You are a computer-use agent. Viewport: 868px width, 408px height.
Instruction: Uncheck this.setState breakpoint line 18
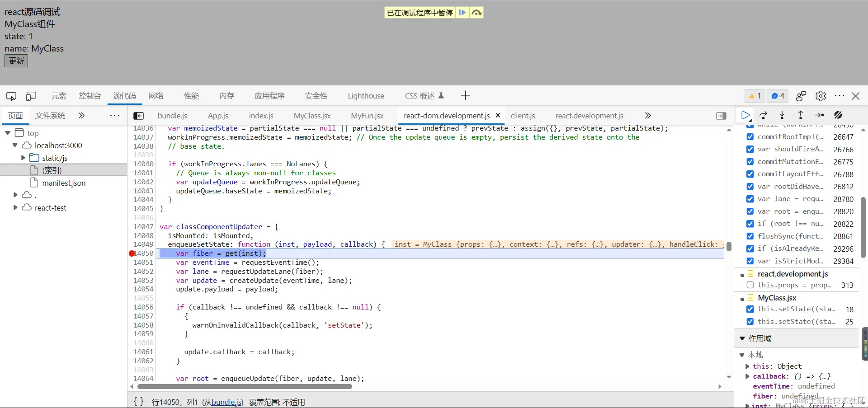[750, 309]
